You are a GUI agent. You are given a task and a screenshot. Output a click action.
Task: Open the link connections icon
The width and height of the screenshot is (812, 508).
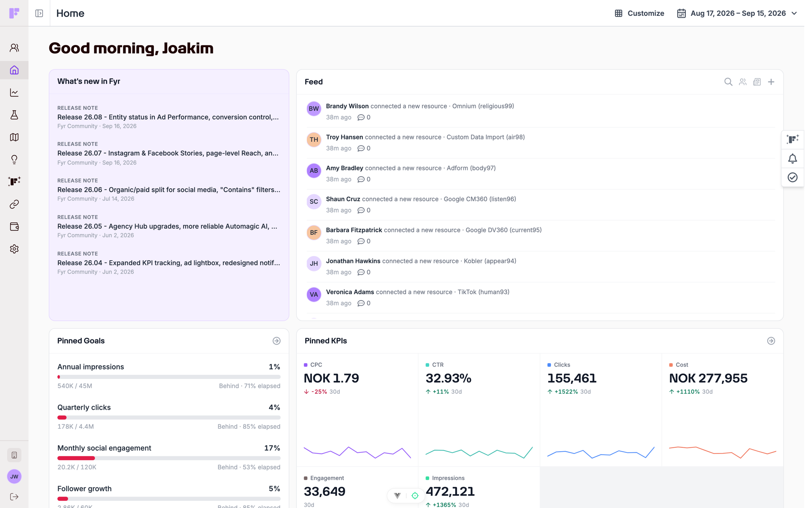(14, 204)
